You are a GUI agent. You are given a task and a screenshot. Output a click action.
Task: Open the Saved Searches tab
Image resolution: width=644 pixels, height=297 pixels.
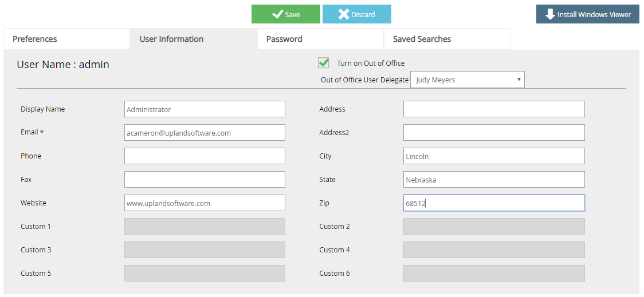pyautogui.click(x=447, y=39)
